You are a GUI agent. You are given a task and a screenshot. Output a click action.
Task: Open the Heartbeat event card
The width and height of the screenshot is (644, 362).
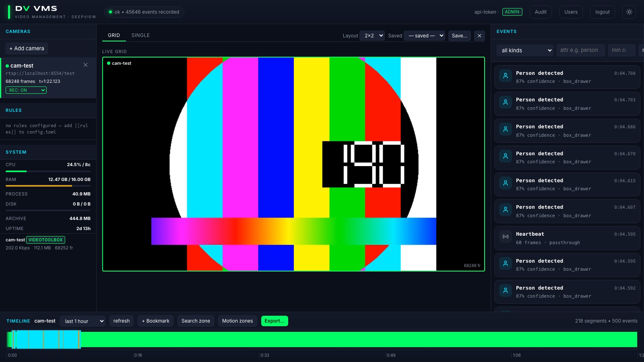click(567, 238)
